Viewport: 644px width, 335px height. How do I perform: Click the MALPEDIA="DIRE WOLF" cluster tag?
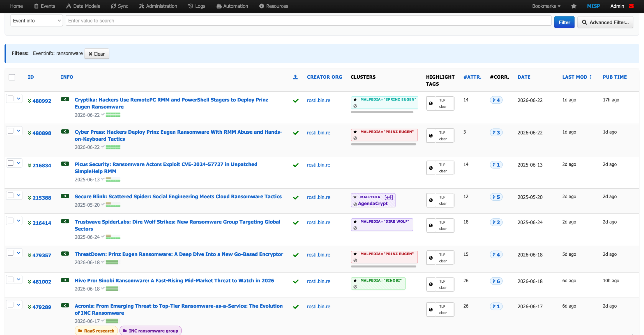382,224
